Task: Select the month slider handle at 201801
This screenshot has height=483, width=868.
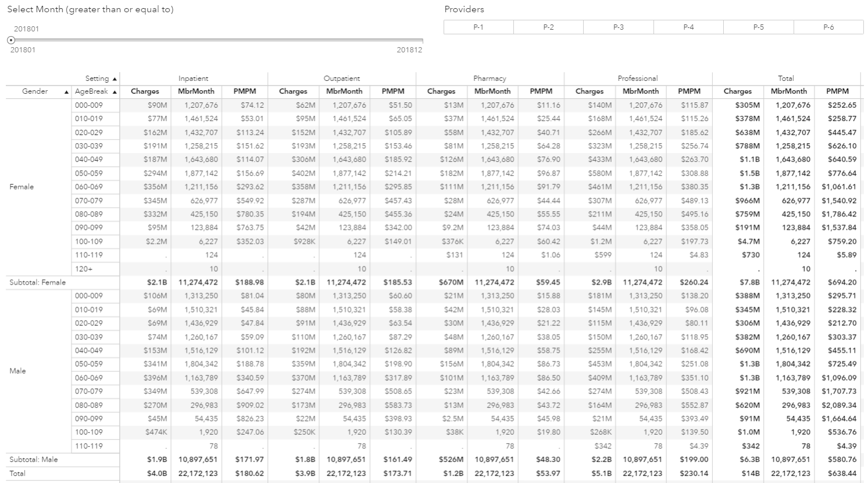Action: (x=11, y=40)
